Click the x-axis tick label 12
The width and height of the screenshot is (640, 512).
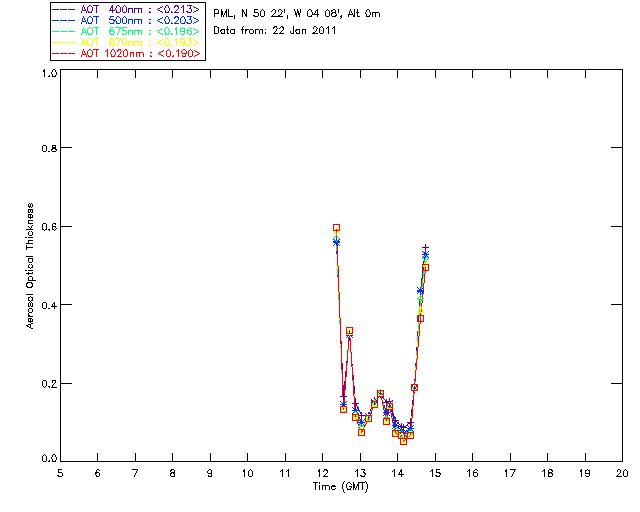click(322, 473)
